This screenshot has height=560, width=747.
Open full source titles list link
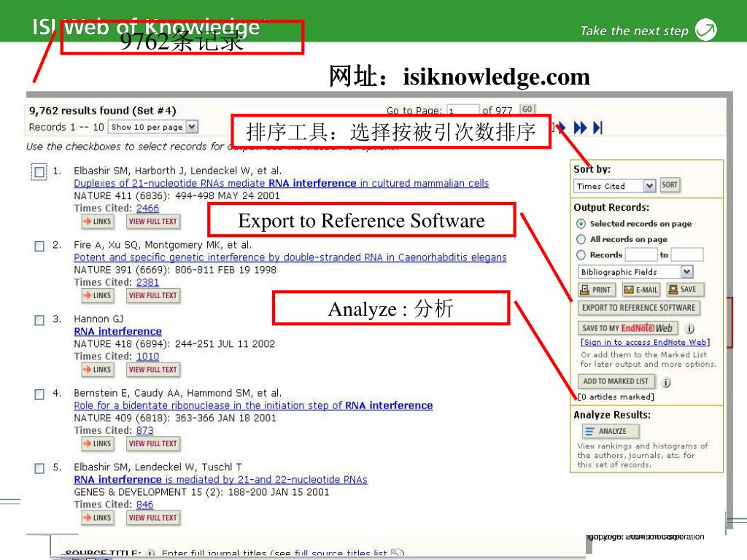pyautogui.click(x=341, y=553)
